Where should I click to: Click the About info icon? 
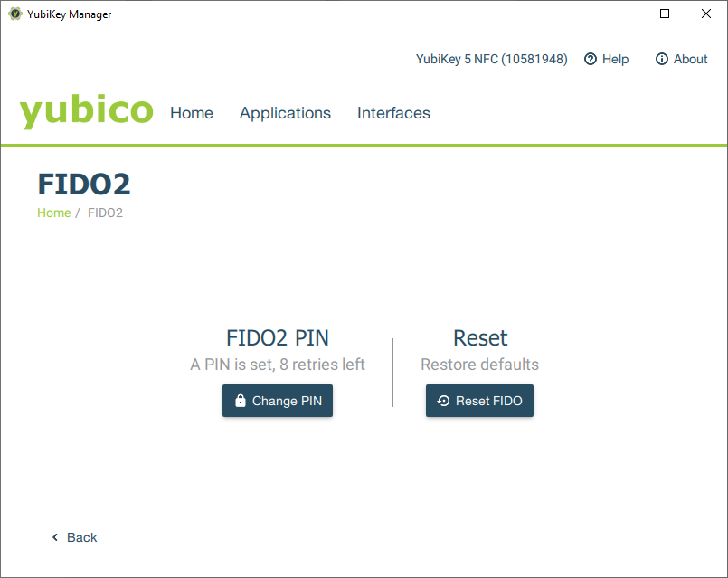click(662, 59)
